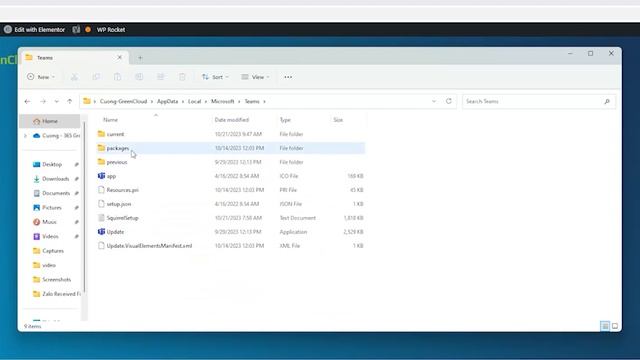Select Update.VisualElementsManifest.xml file
The width and height of the screenshot is (640, 360).
(231, 246)
